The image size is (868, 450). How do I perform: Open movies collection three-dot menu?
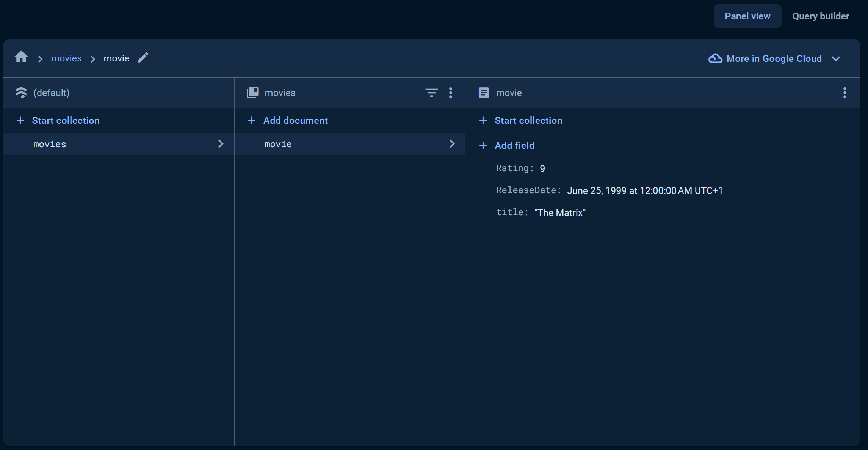[x=451, y=93]
